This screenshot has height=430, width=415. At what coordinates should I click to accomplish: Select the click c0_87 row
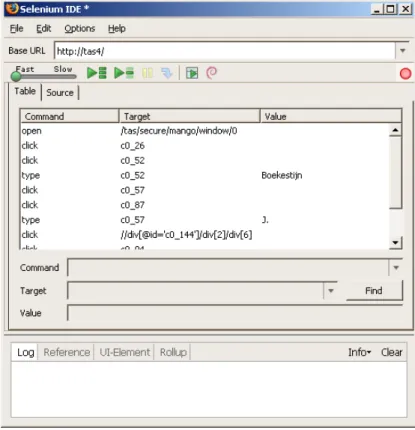point(205,205)
